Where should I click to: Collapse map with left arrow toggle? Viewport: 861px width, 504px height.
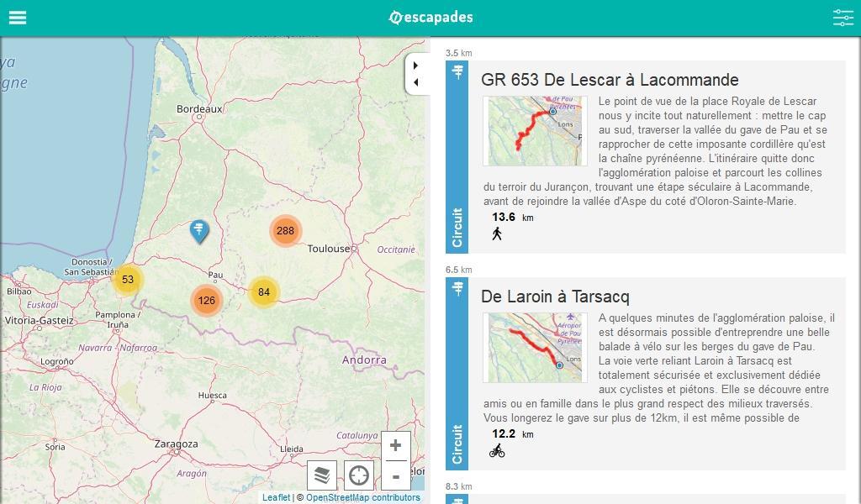415,82
